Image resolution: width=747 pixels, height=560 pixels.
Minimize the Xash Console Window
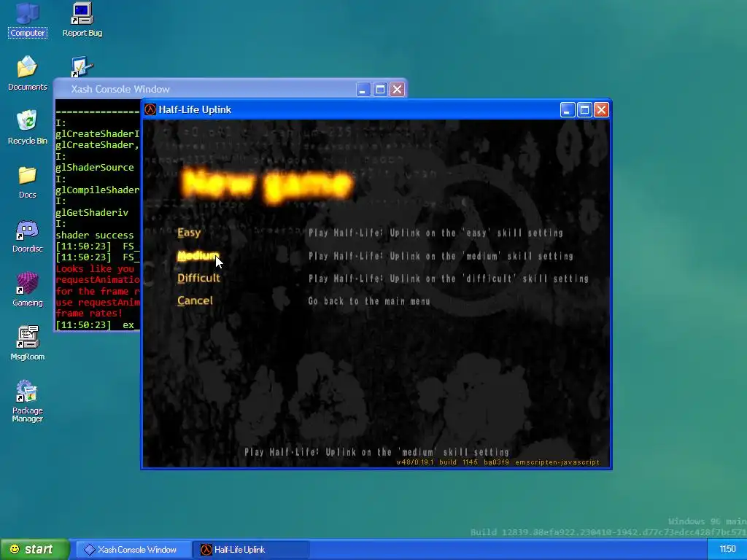pyautogui.click(x=363, y=90)
